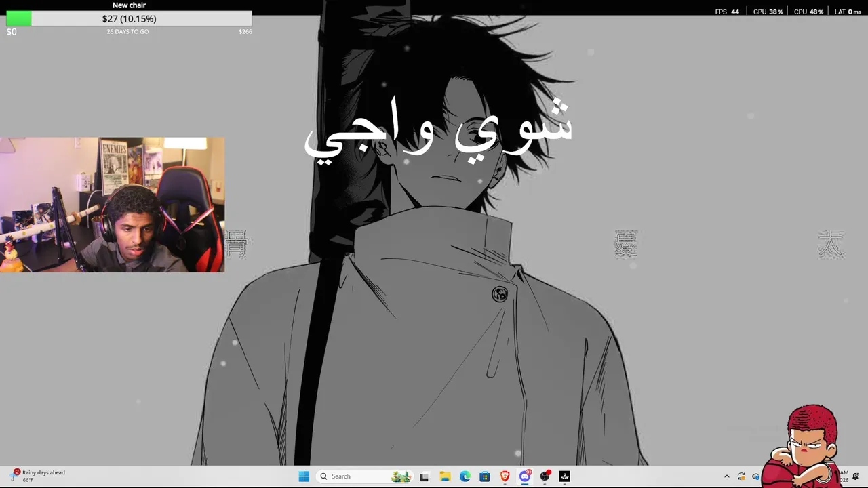Open the Rainy days ahead weather widget
The height and width of the screenshot is (488, 868).
click(x=38, y=476)
